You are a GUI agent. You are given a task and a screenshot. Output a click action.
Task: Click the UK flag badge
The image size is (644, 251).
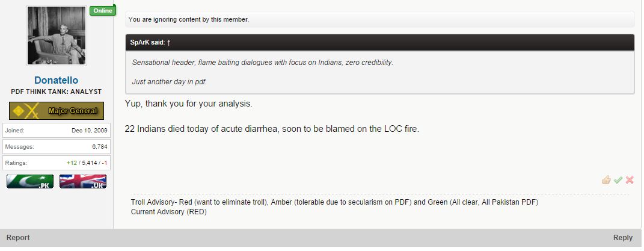point(83,181)
